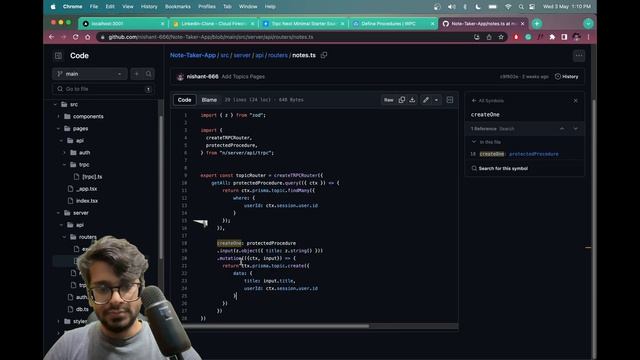Switch to the Code view tab
The image size is (640, 360).
coord(184,100)
